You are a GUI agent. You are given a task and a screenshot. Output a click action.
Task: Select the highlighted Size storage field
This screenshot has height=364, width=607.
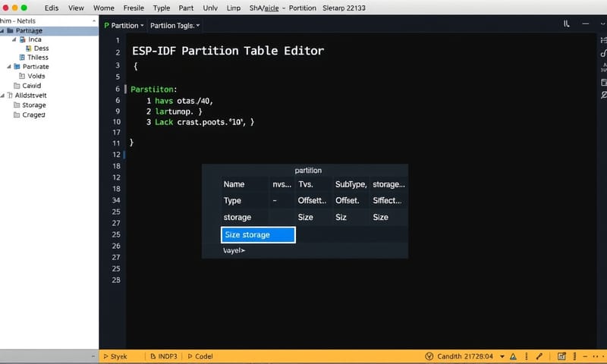click(258, 235)
